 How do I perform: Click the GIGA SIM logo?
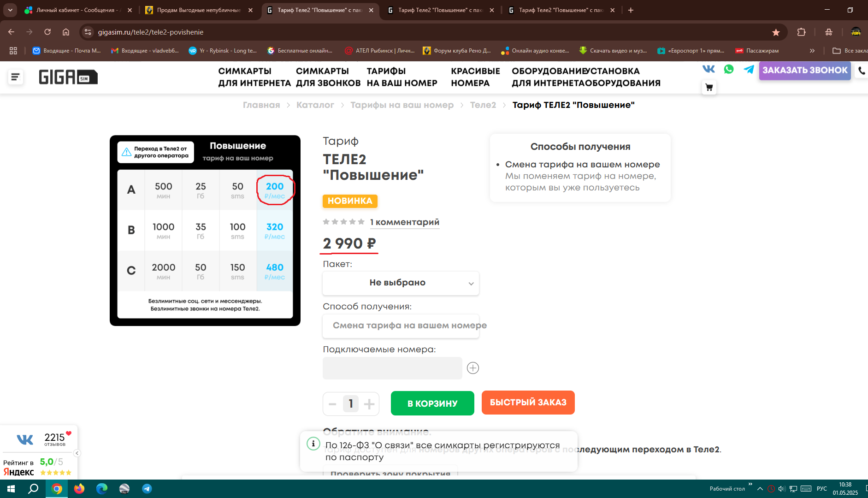tap(68, 77)
